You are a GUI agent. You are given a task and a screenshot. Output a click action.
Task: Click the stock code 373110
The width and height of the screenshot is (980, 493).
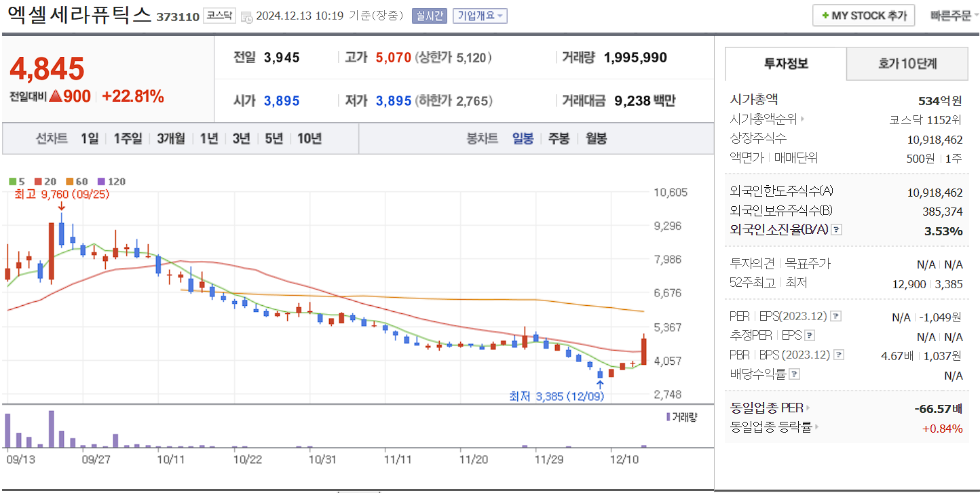coord(178,17)
